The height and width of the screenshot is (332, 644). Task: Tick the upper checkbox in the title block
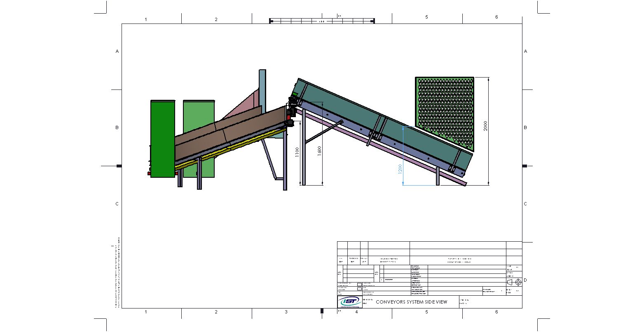pyautogui.click(x=359, y=284)
